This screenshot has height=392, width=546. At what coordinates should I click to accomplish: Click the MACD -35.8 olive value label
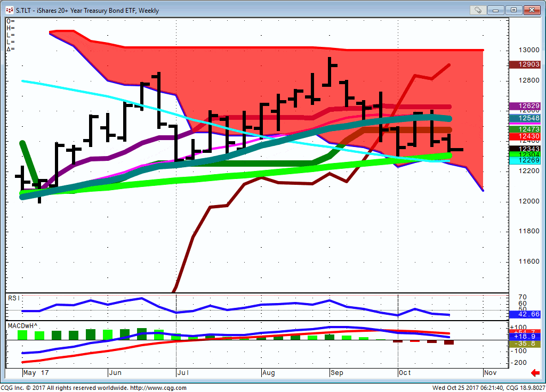coord(525,344)
